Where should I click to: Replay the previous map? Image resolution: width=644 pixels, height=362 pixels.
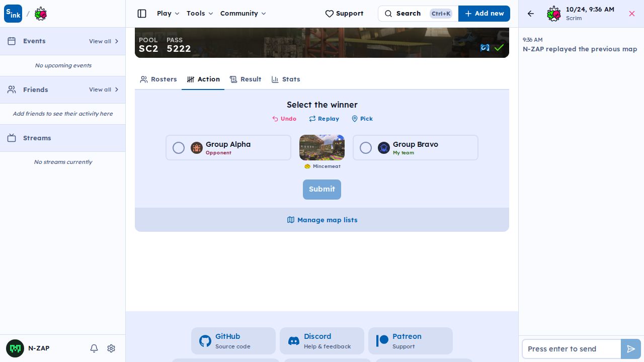click(x=324, y=119)
